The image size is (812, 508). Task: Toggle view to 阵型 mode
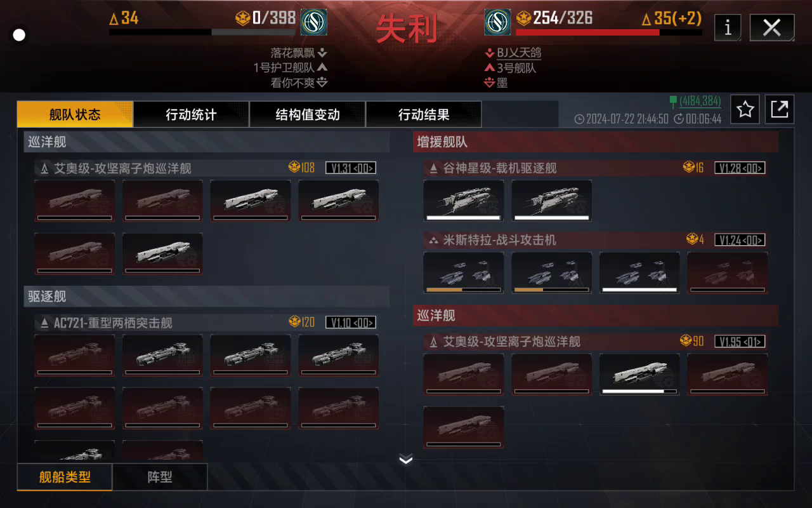160,477
